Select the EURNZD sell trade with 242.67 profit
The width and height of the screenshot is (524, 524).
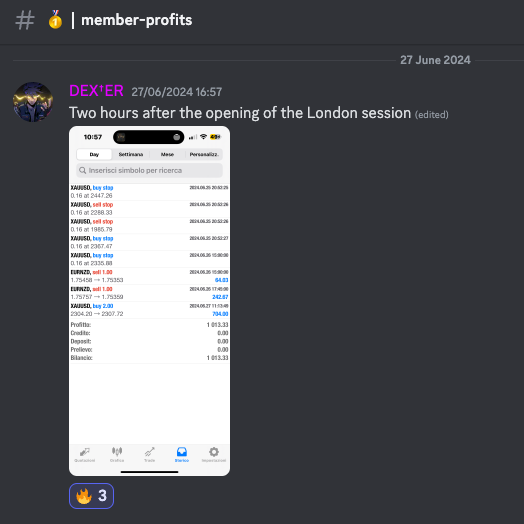pyautogui.click(x=149, y=293)
